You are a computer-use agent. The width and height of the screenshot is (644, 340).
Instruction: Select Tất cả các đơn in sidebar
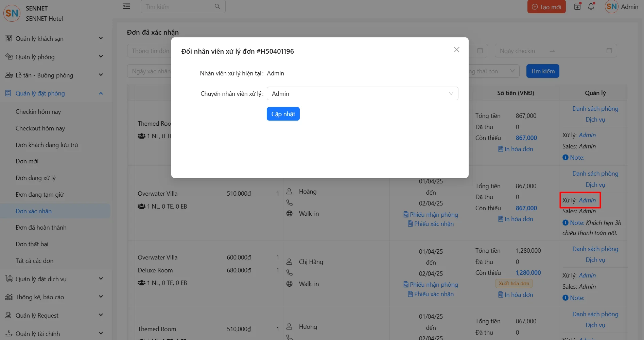(x=34, y=261)
